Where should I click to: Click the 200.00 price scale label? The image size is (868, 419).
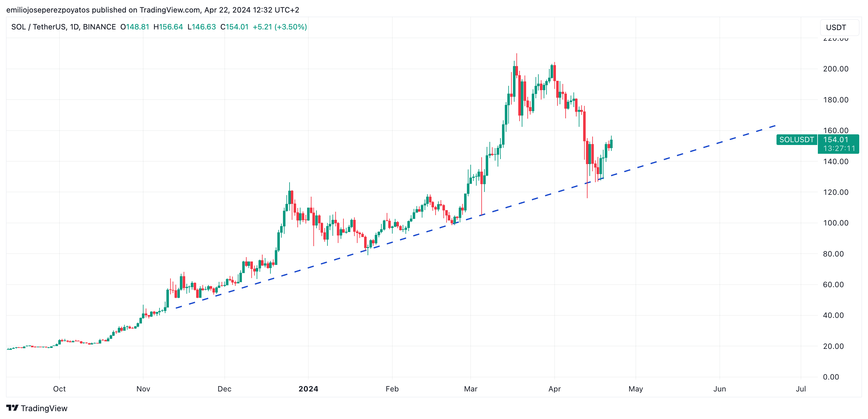tap(836, 69)
